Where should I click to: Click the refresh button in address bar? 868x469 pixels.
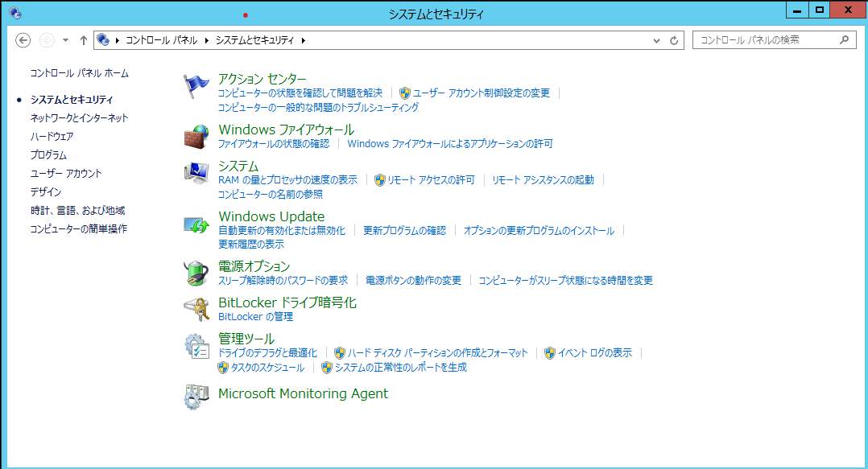pos(674,40)
